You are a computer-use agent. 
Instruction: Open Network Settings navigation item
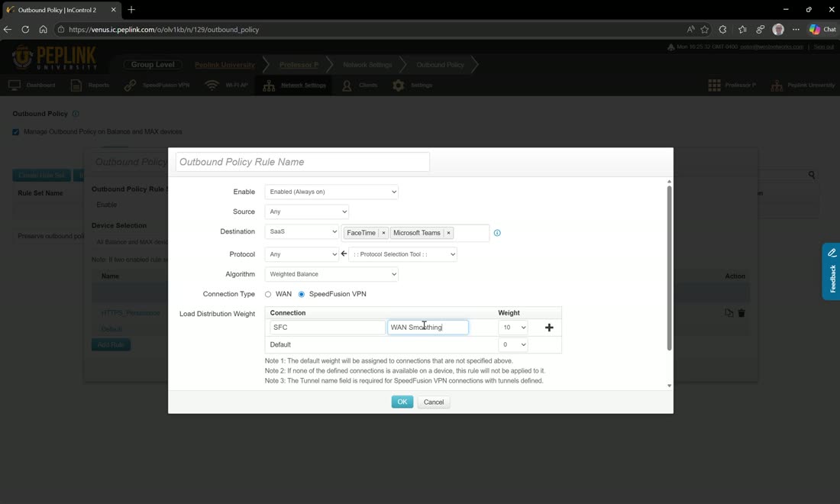[x=294, y=86]
